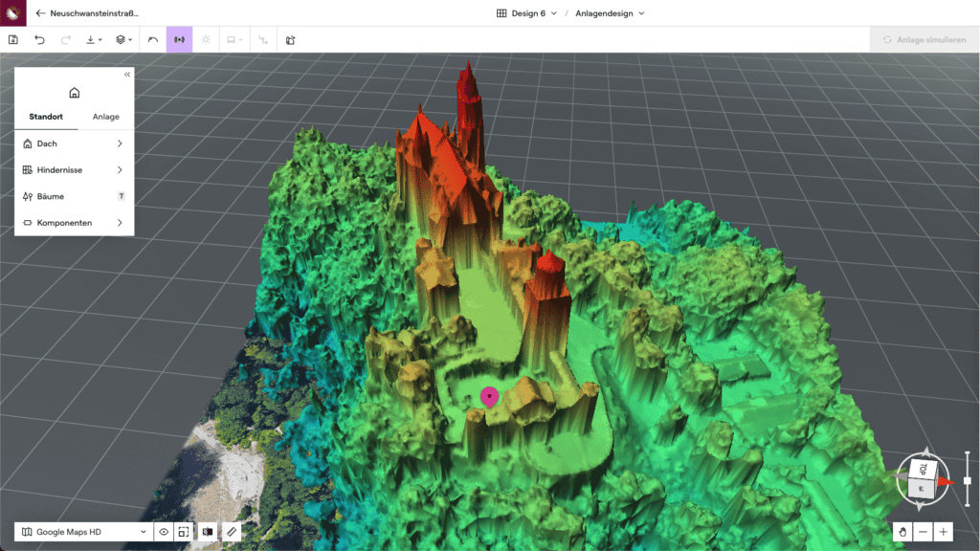980x551 pixels.
Task: Activate the hand pan tool
Action: [x=902, y=532]
